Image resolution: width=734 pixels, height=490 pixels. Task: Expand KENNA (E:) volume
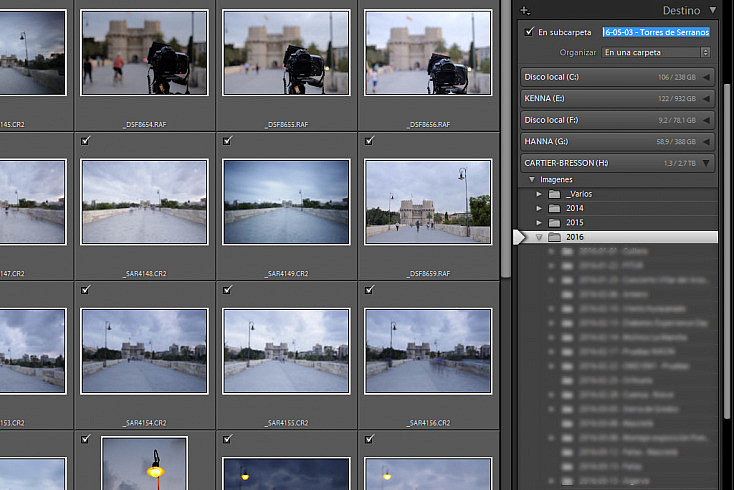tap(706, 99)
